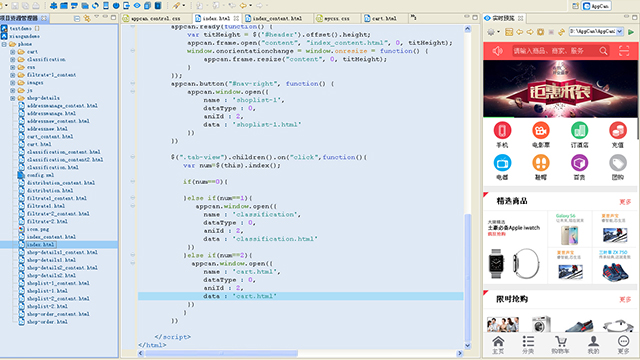Click the collapse all icon in the project explorer header
The height and width of the screenshot is (360, 640).
pos(77,18)
